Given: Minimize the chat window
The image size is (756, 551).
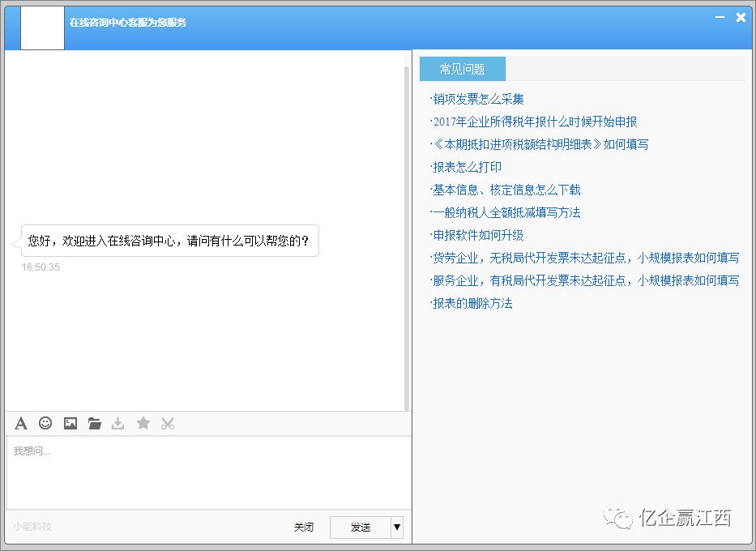Looking at the screenshot, I should pos(720,17).
